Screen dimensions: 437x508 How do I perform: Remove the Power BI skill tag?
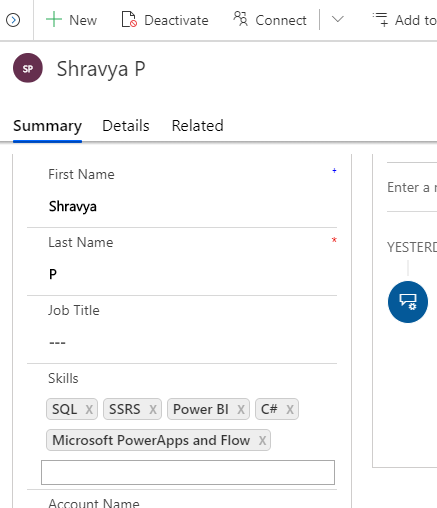click(241, 409)
